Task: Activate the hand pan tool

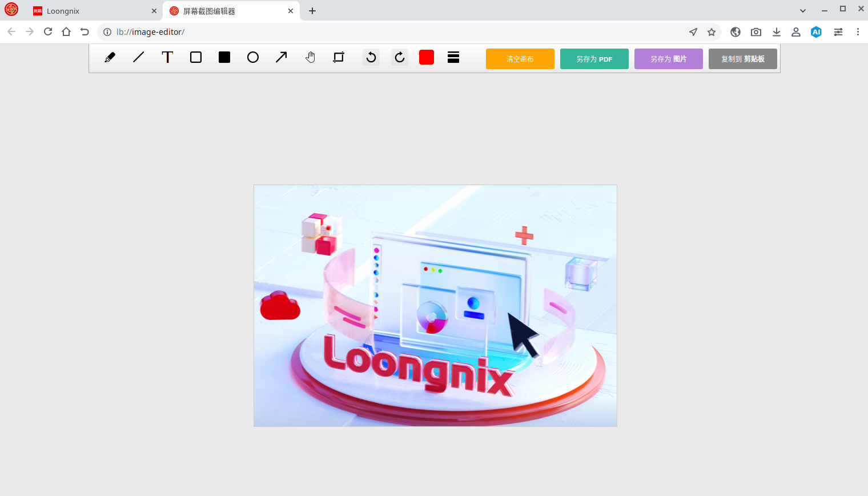Action: (310, 57)
